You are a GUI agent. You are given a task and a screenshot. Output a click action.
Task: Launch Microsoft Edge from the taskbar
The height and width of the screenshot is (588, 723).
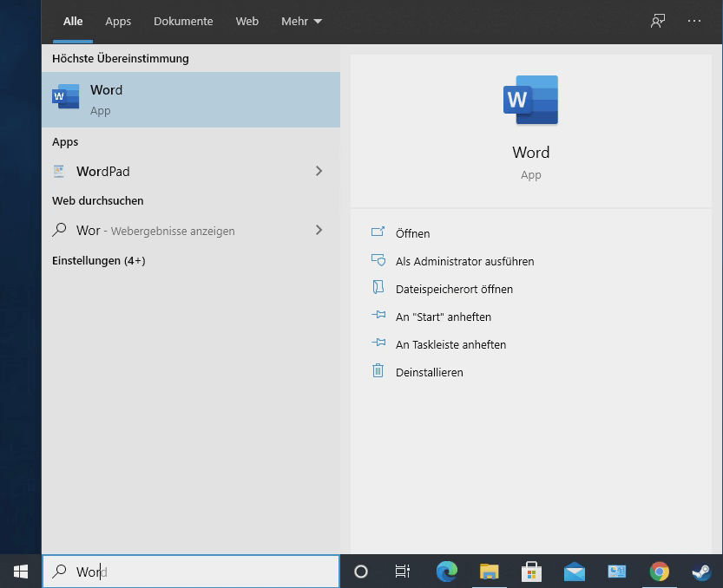(446, 572)
